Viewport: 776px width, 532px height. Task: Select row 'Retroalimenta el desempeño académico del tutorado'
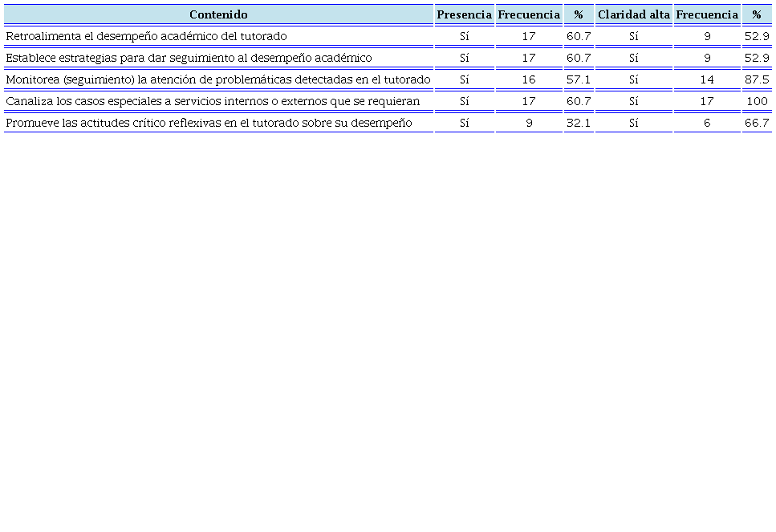pos(146,36)
